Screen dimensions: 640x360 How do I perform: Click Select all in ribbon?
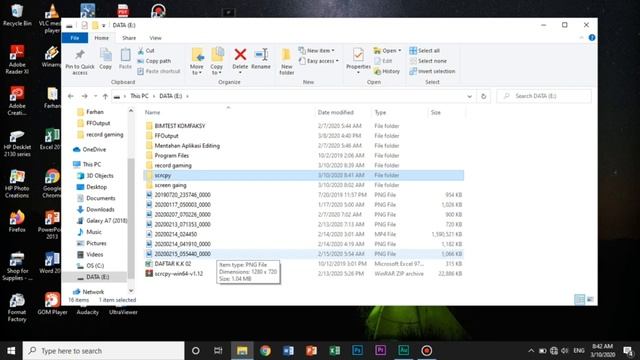tap(424, 51)
